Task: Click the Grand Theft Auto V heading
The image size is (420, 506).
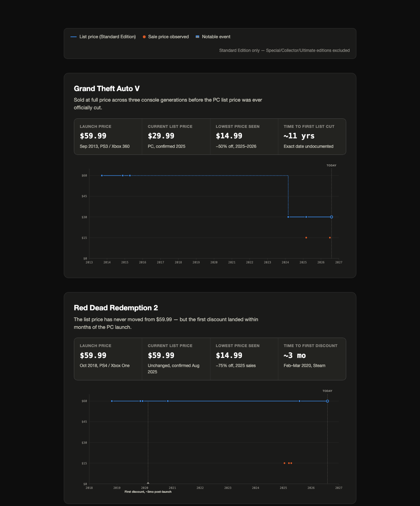Action: 107,88
